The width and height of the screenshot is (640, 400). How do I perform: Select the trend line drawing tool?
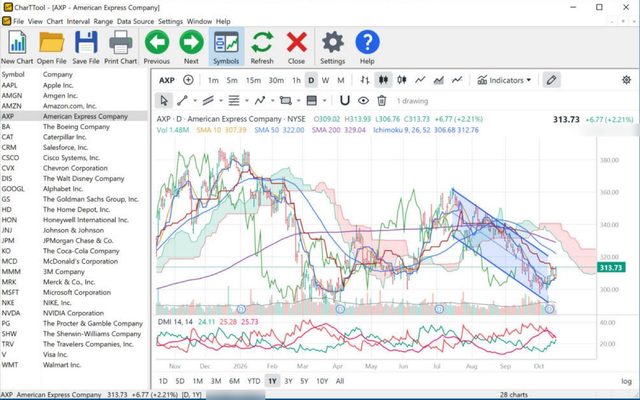[x=182, y=100]
